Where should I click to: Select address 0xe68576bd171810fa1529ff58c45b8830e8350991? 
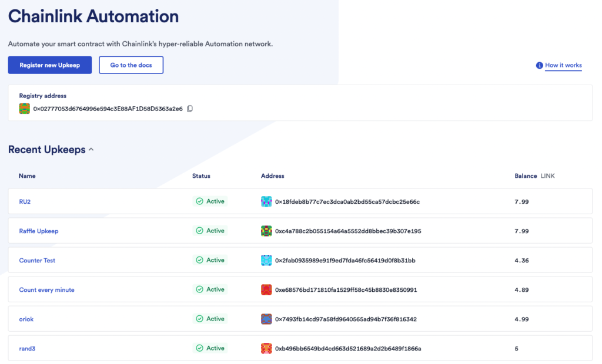coord(346,290)
